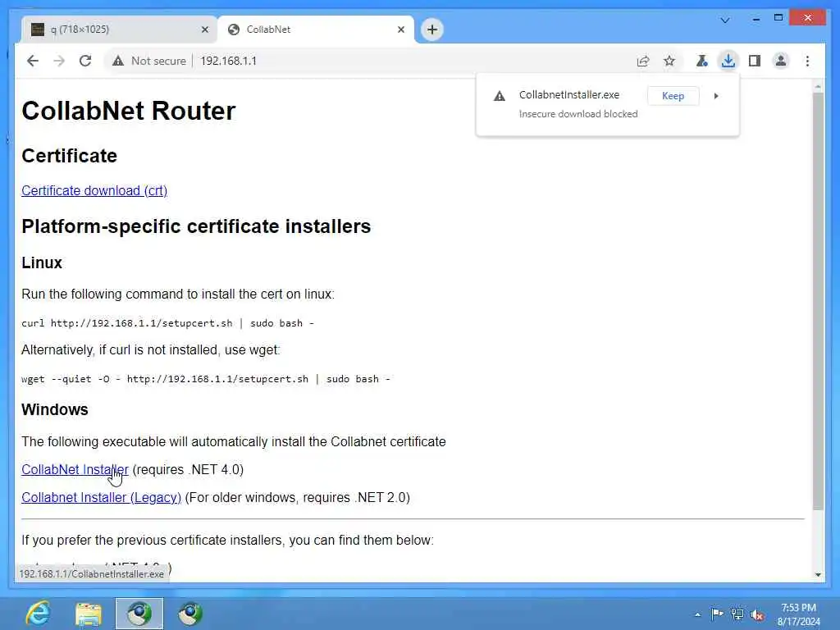Image resolution: width=840 pixels, height=630 pixels.
Task: Click the page vertical scrollbar thumb
Action: 818,301
